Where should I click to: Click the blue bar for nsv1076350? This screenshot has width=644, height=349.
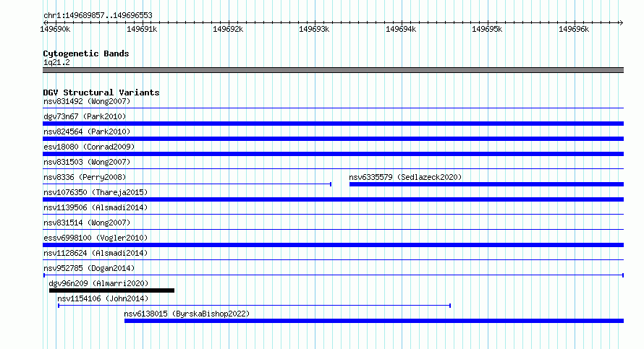pos(333,199)
